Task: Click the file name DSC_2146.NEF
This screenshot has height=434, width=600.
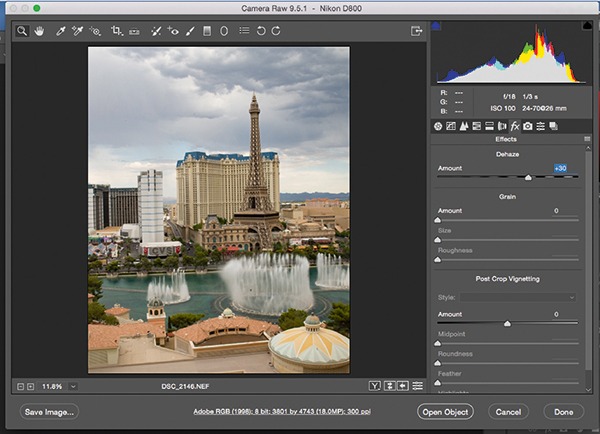Action: (x=185, y=387)
